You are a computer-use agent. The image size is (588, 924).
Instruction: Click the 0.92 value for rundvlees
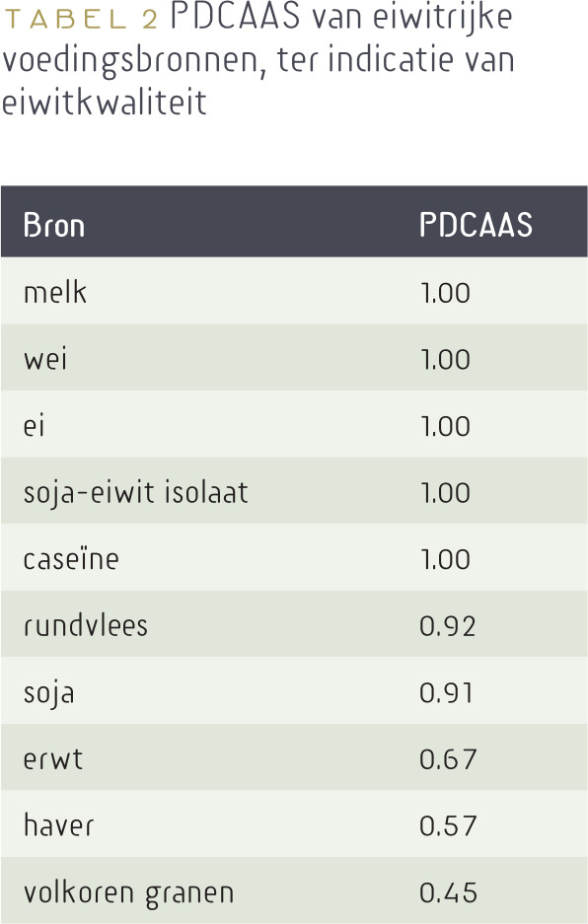coord(447,626)
